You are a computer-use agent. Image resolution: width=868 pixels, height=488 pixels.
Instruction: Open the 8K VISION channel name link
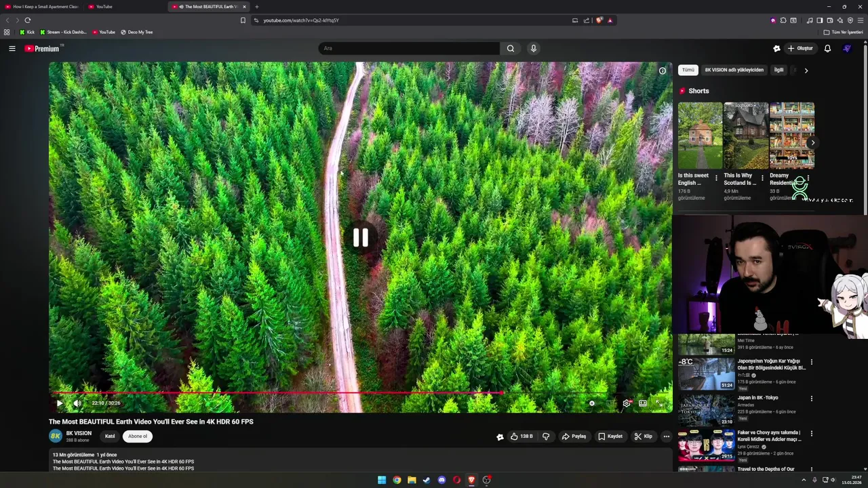(x=79, y=433)
